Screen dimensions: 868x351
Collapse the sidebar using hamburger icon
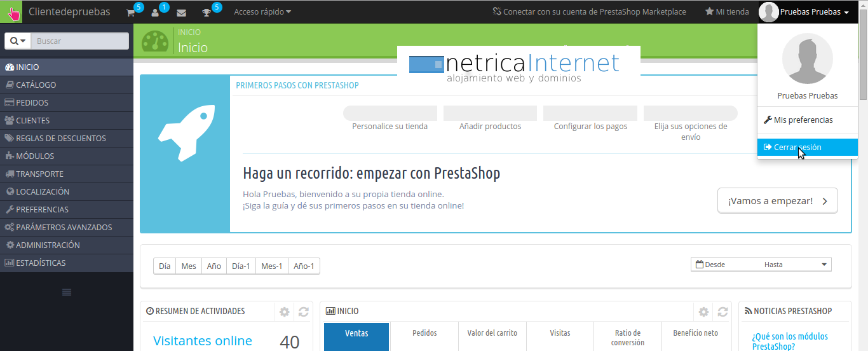coord(66,292)
